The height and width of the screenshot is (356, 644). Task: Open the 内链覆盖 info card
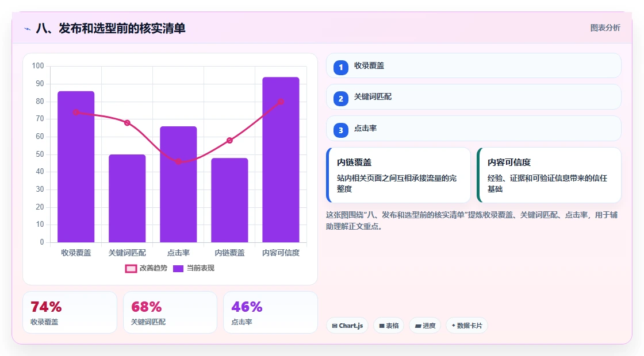click(398, 175)
